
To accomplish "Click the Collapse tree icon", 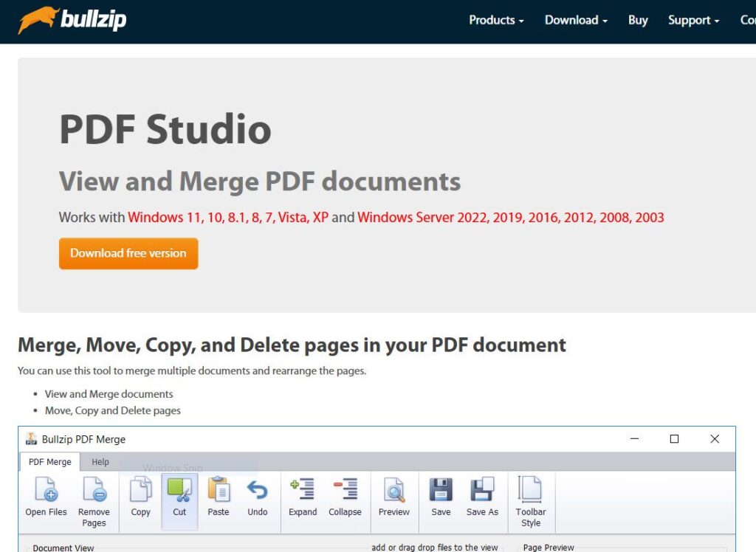I will [345, 491].
